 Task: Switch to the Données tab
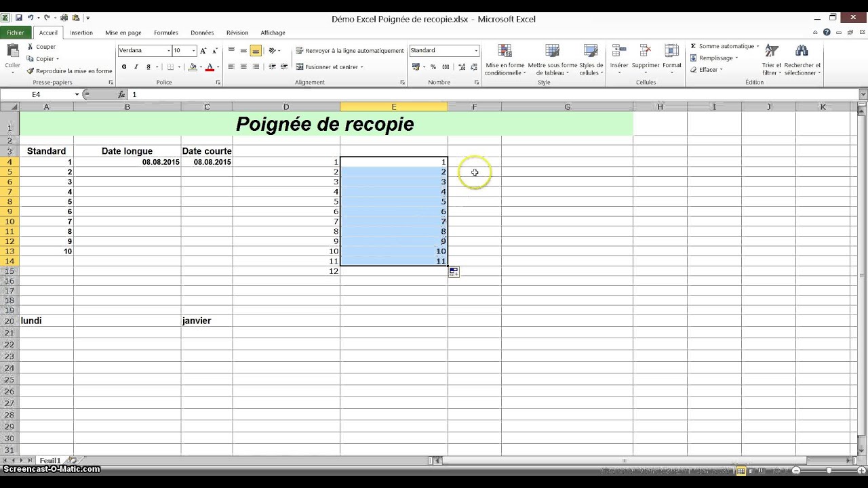pyautogui.click(x=202, y=33)
